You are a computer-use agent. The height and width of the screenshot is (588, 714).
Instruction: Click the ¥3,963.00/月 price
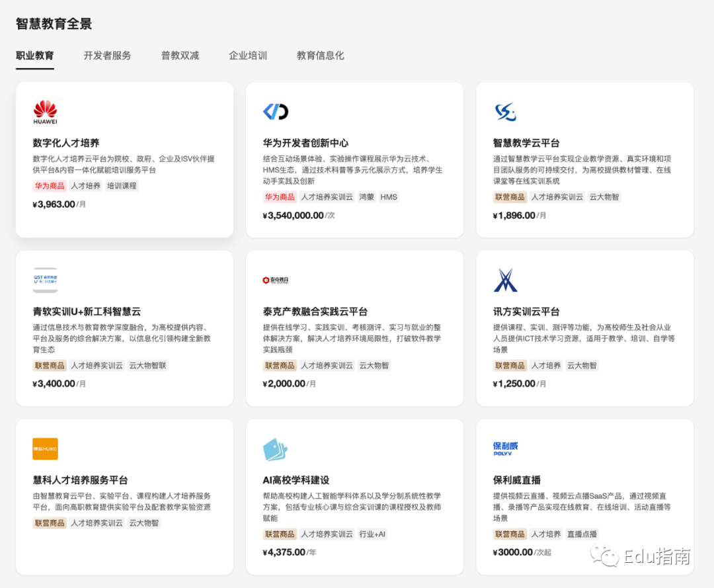coord(59,204)
